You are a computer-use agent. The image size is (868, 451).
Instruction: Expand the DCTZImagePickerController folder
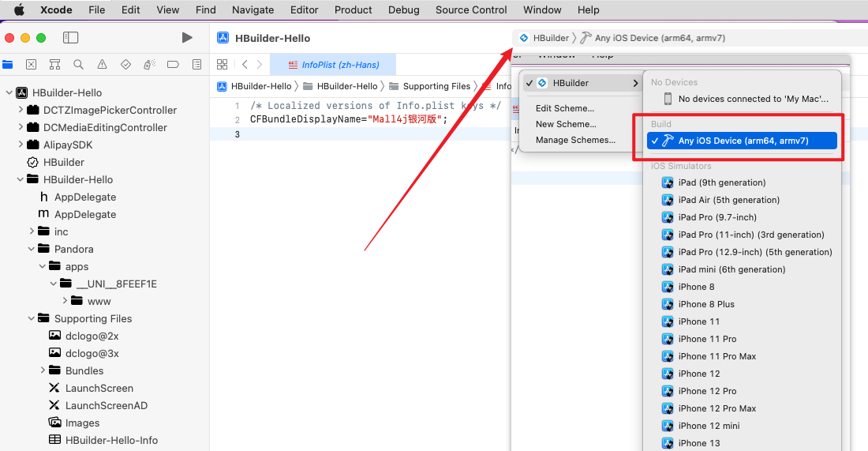point(21,110)
